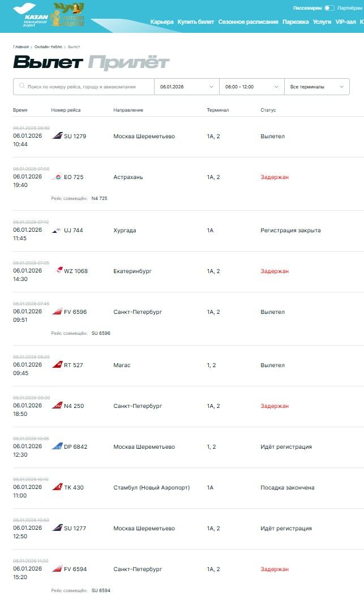Open the date dropdown showing 06.01.2026

click(186, 87)
